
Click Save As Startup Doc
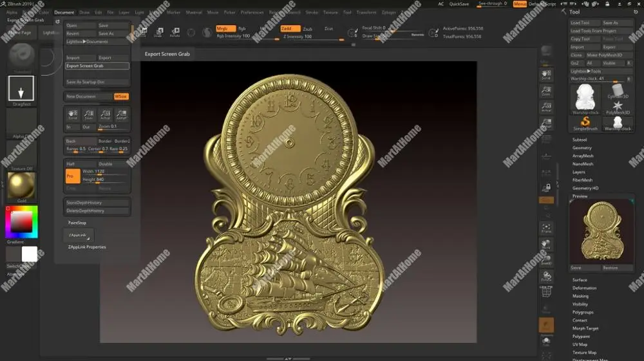[x=97, y=82]
